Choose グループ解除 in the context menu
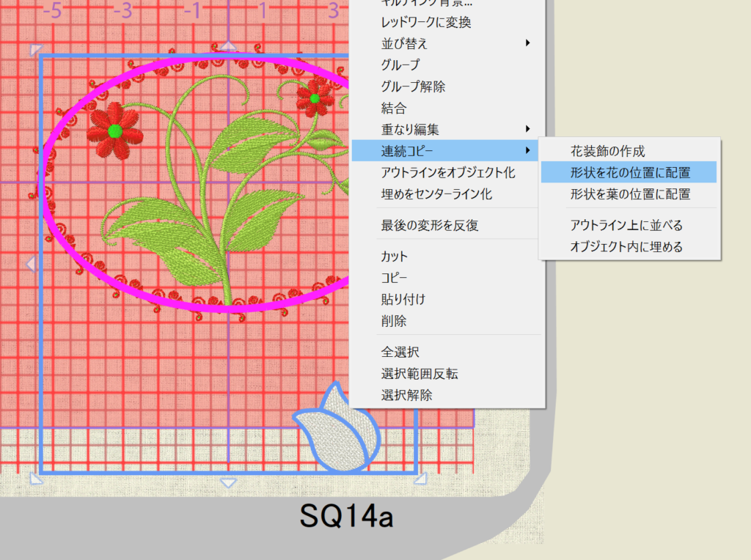751x560 pixels. pos(413,86)
